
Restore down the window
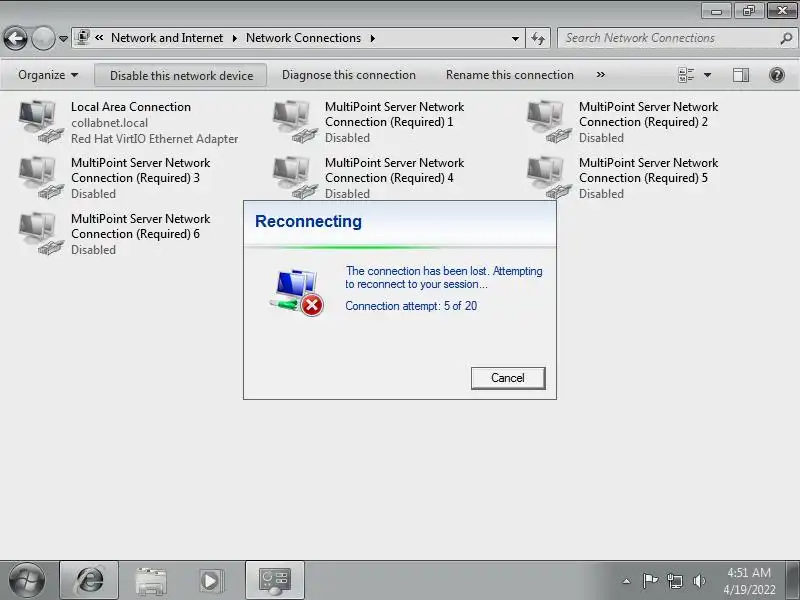coord(748,10)
